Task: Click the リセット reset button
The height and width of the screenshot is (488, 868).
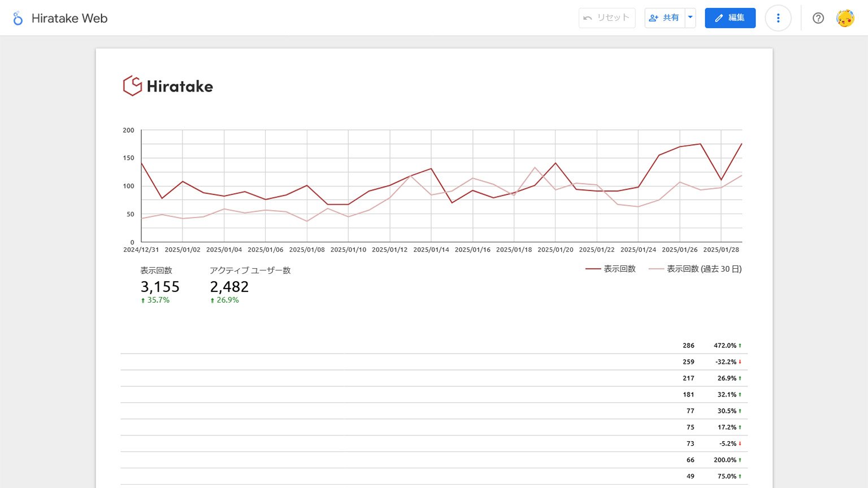Action: tap(607, 18)
